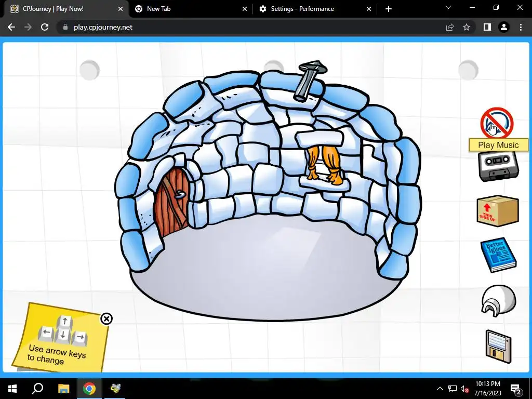Switch to the New Tab tab
The width and height of the screenshot is (532, 399).
(x=190, y=9)
